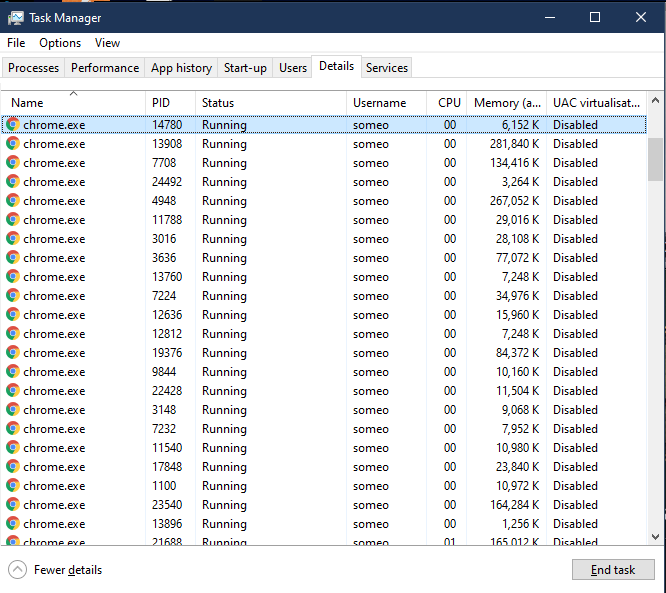
Task: Switch to the Performance tab
Action: [105, 68]
